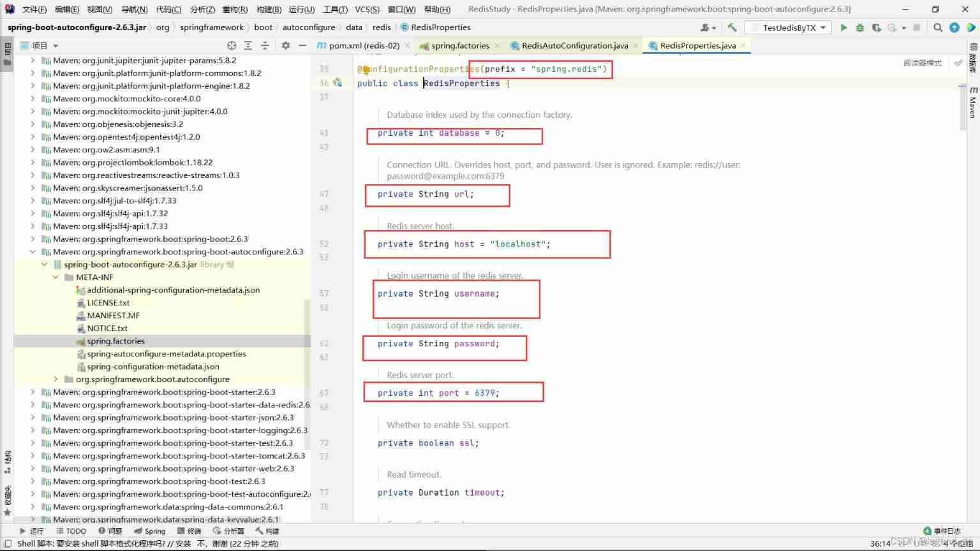Open project panel gear options
The width and height of the screenshot is (980, 551).
coord(285,45)
